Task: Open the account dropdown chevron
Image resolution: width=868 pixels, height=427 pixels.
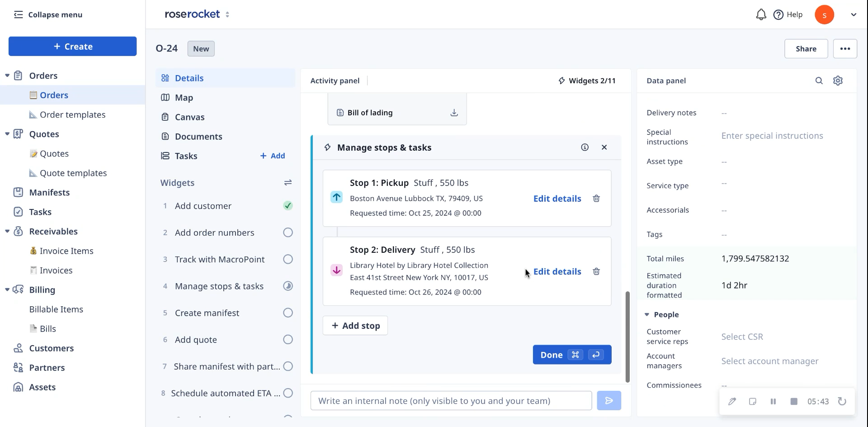Action: (x=853, y=14)
